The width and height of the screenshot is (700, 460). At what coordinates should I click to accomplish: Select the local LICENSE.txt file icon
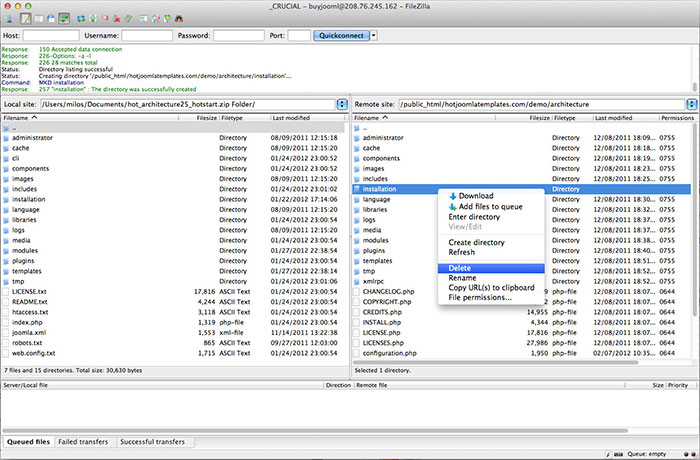(6, 292)
